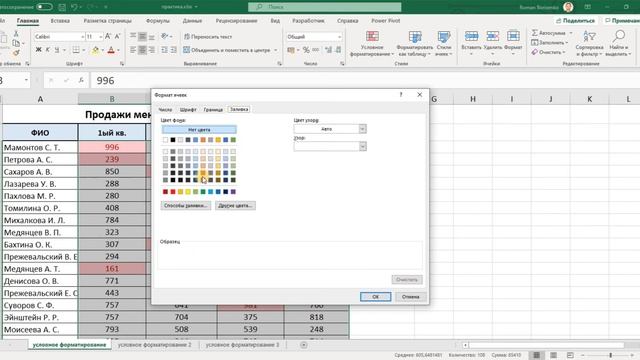Align text right in ribbon

click(x=151, y=50)
